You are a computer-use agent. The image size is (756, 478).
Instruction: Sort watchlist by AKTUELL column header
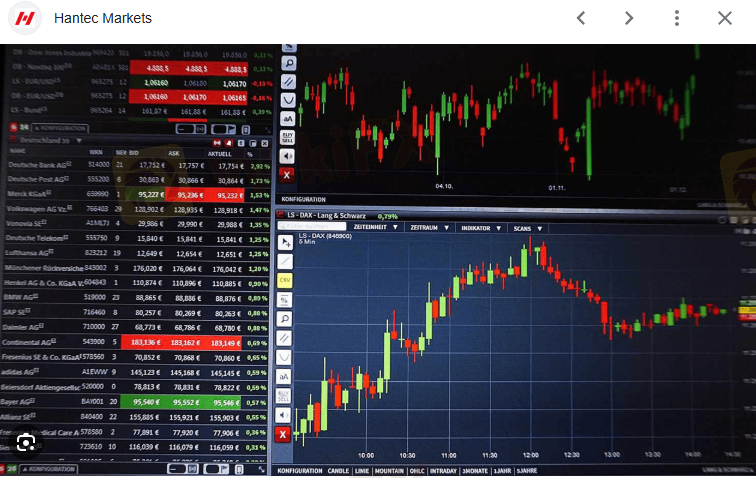(x=219, y=154)
